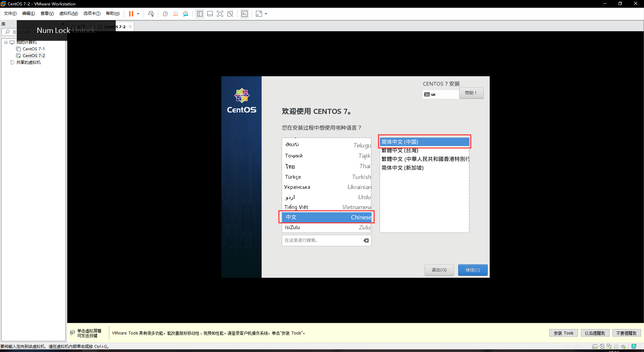Collapse the 我的计算机 tree node
Image resolution: width=644 pixels, height=352 pixels.
[x=6, y=42]
